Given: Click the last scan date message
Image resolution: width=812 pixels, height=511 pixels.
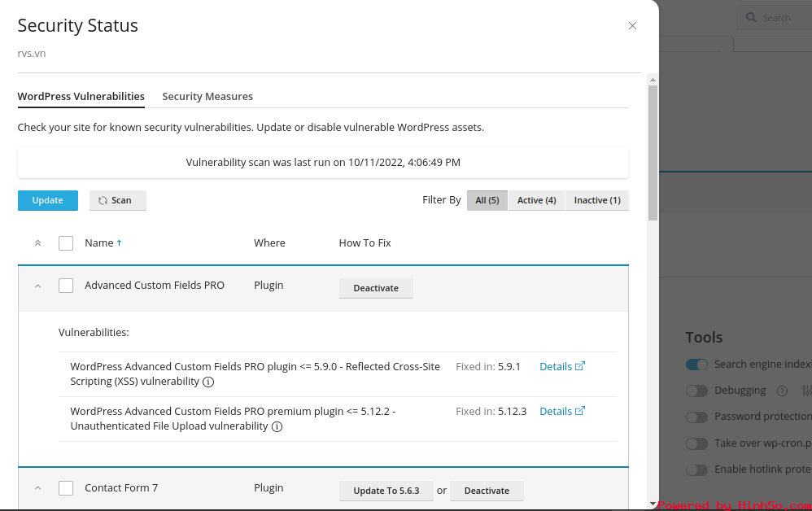Looking at the screenshot, I should [x=323, y=163].
